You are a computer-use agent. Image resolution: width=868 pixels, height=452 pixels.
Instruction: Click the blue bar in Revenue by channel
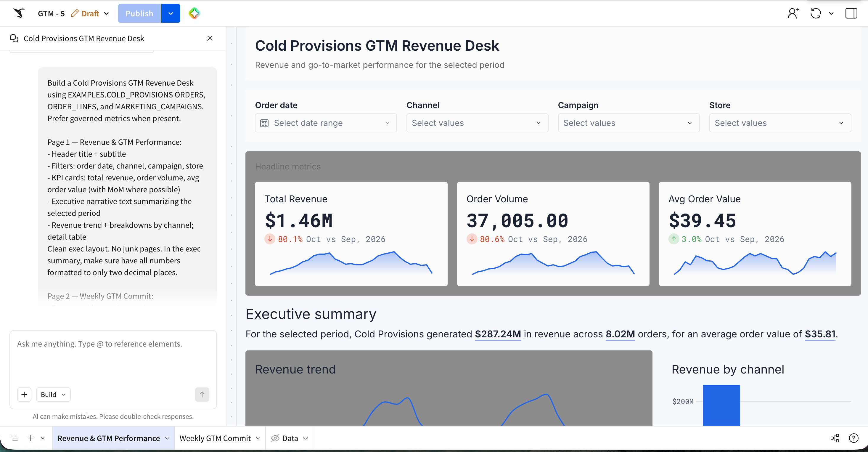[x=721, y=405]
